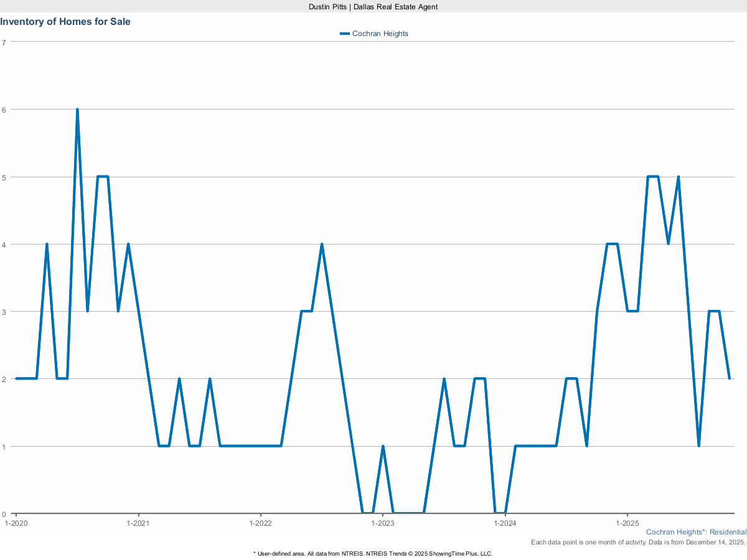The width and height of the screenshot is (747, 560).
Task: Click the Dustin Pitts header bar text
Action: [374, 6]
